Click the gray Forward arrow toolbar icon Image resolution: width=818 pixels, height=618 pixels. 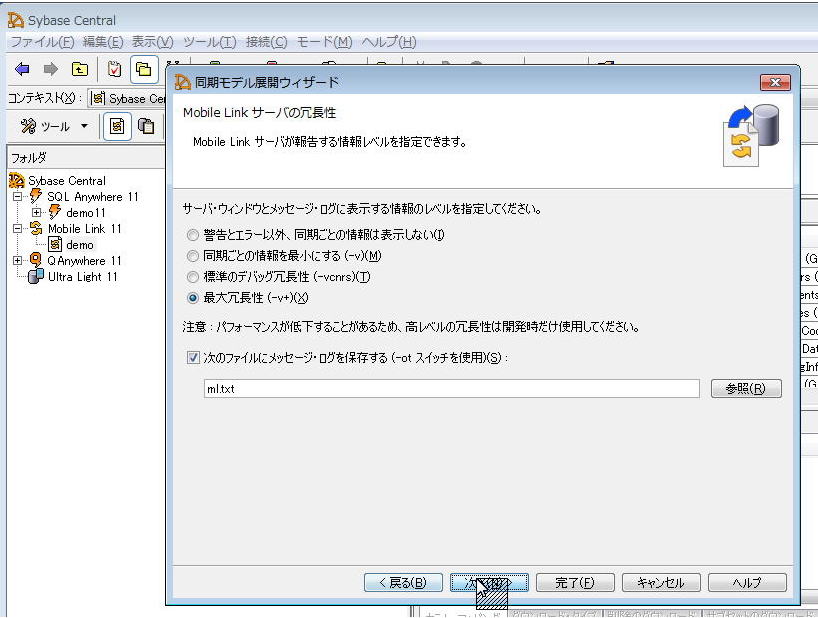click(50, 69)
